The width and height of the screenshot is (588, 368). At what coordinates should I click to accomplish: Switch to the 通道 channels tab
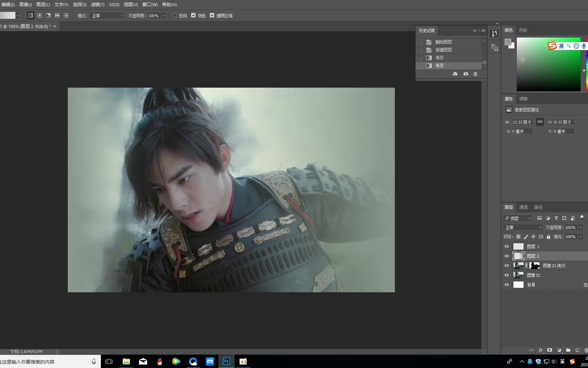pos(523,207)
